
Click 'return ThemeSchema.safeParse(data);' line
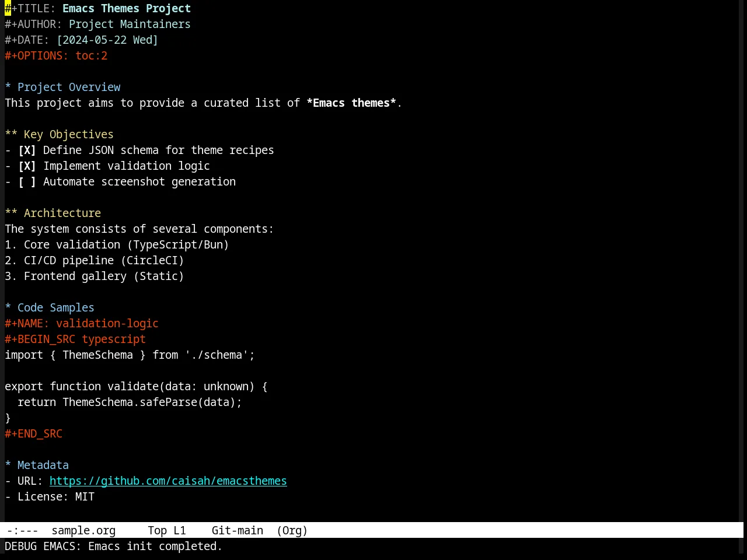click(x=130, y=402)
